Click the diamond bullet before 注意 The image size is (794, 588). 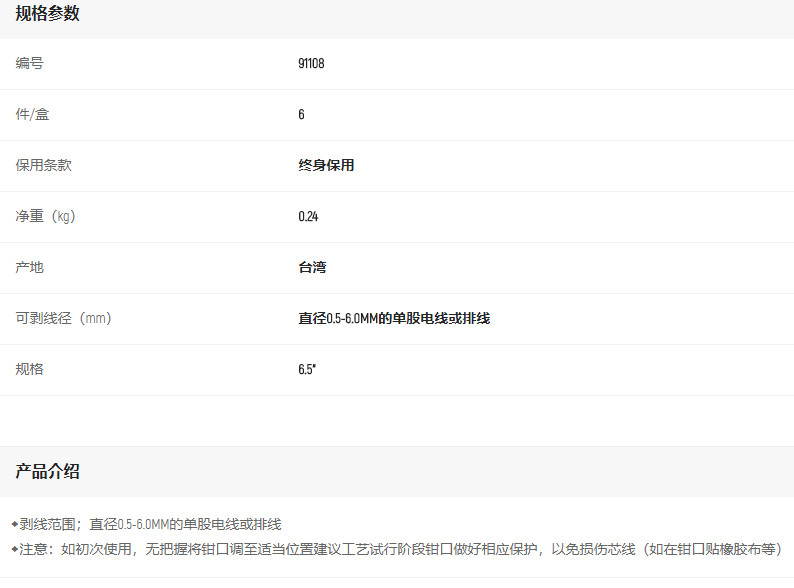(x=14, y=549)
